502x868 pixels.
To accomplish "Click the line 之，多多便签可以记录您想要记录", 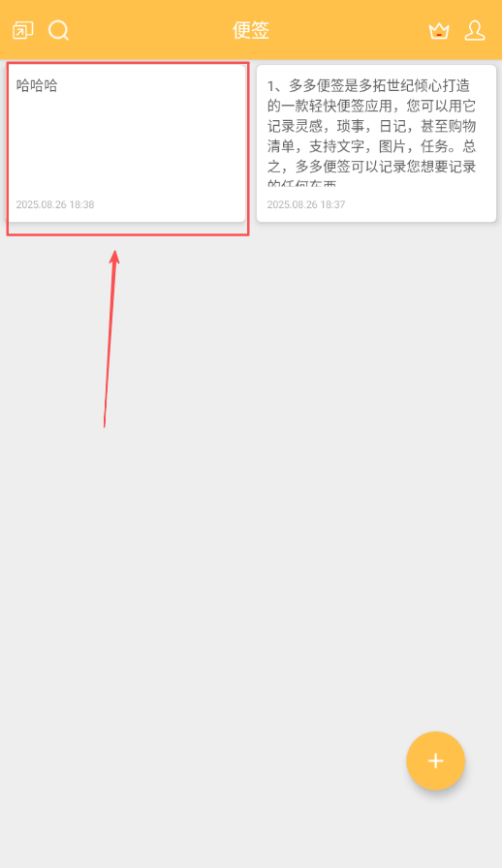I will 371,167.
